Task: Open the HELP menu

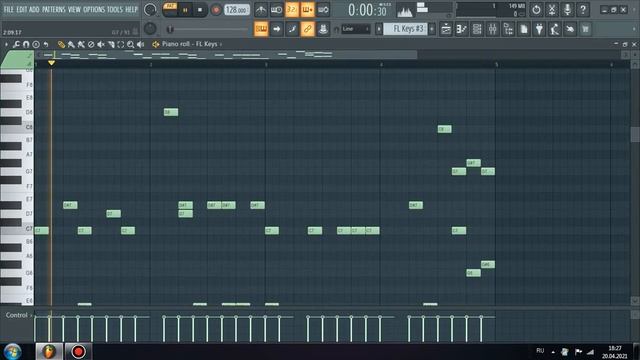Action: point(131,9)
